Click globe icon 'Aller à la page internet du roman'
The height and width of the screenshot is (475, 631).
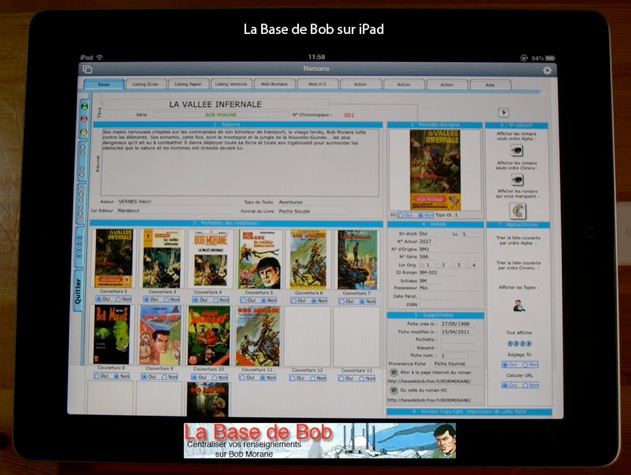point(394,373)
